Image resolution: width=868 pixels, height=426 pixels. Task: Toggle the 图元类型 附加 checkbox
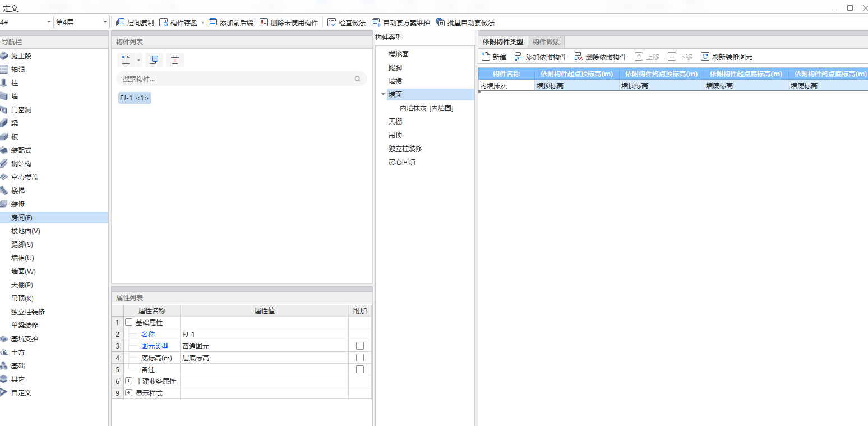[360, 346]
